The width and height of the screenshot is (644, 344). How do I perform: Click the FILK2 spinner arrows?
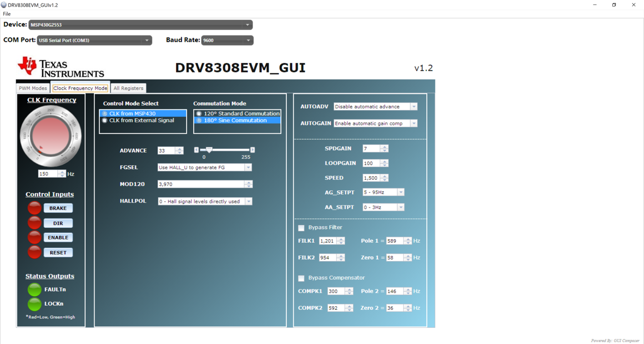click(341, 257)
